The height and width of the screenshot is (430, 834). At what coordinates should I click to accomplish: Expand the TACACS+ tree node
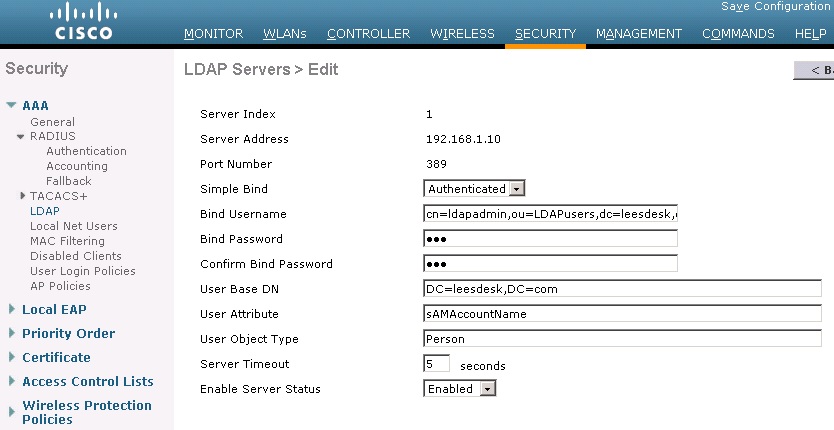(x=22, y=196)
